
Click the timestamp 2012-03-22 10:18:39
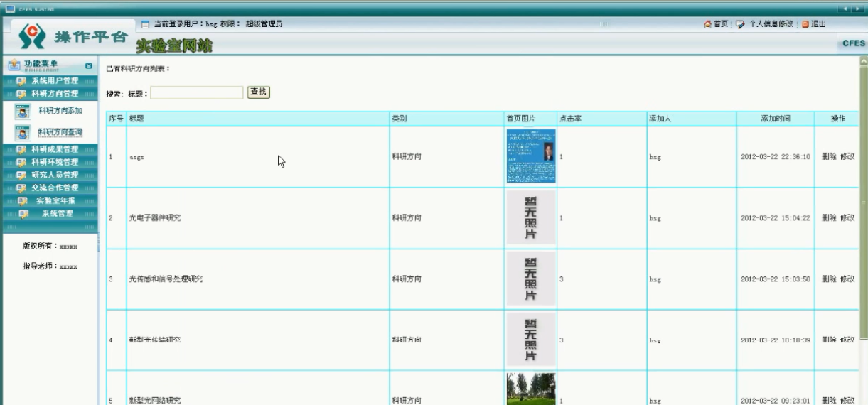[776, 340]
